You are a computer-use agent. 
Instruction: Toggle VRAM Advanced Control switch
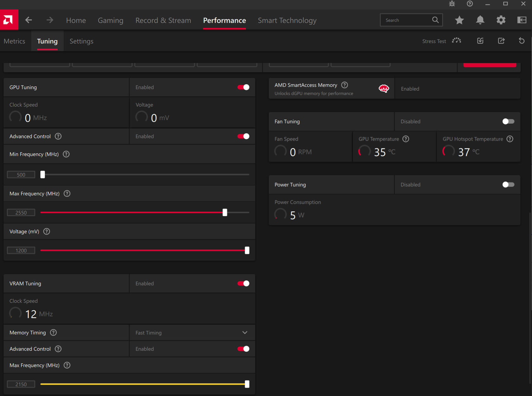(x=243, y=349)
